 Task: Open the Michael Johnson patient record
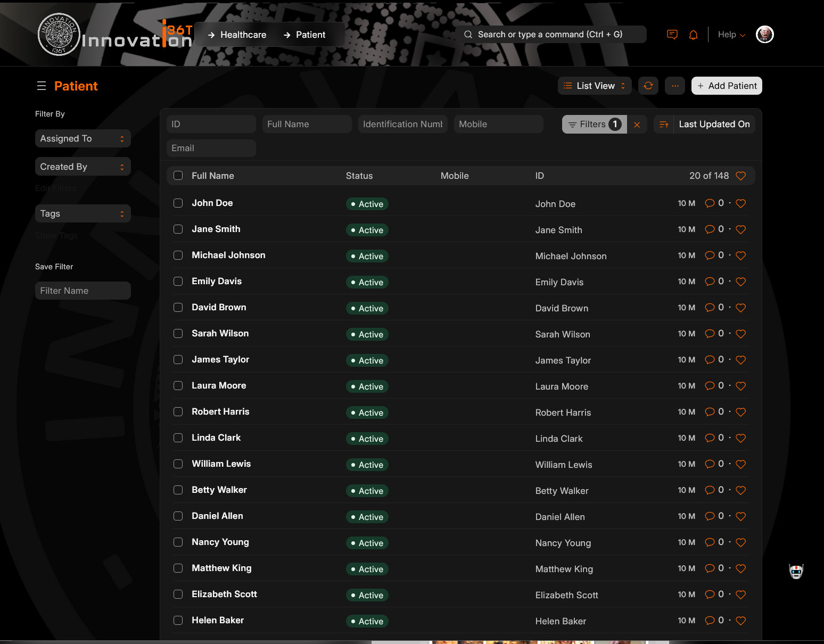click(228, 255)
